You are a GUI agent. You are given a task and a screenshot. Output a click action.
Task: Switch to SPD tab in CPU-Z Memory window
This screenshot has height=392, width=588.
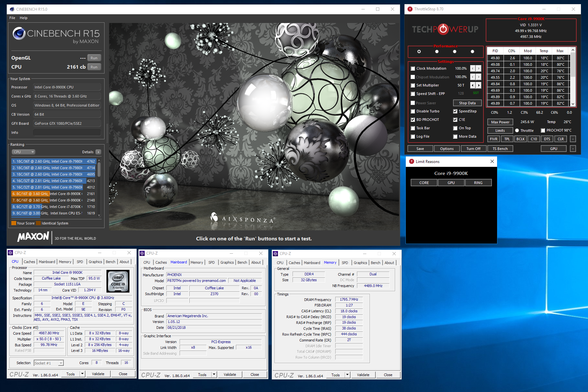(345, 263)
